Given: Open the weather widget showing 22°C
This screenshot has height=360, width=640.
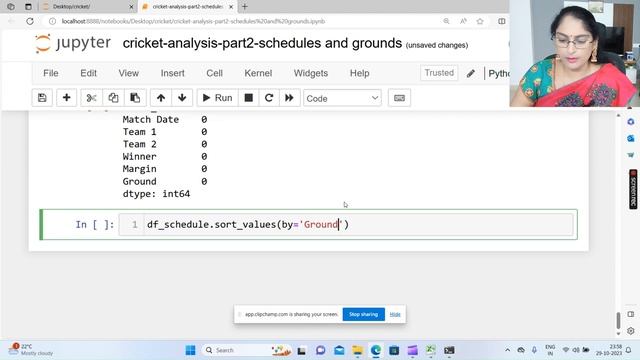Looking at the screenshot, I should pos(31,350).
